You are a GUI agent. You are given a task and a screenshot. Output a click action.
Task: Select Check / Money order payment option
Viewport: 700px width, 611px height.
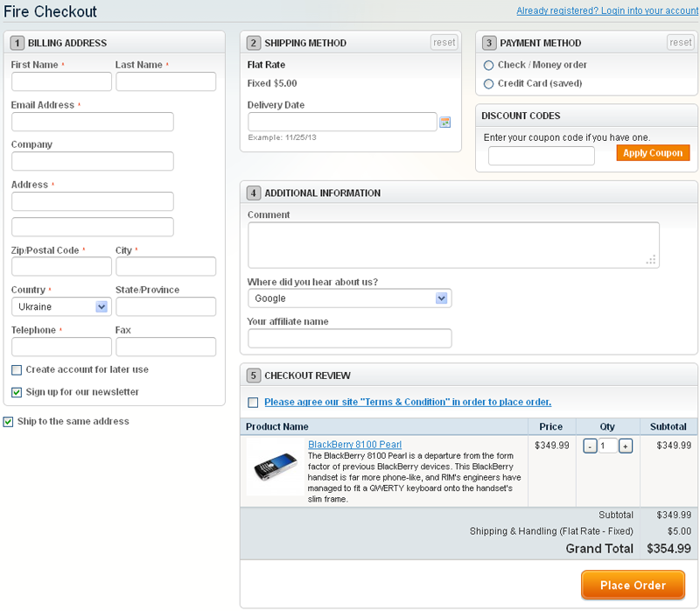pos(488,65)
